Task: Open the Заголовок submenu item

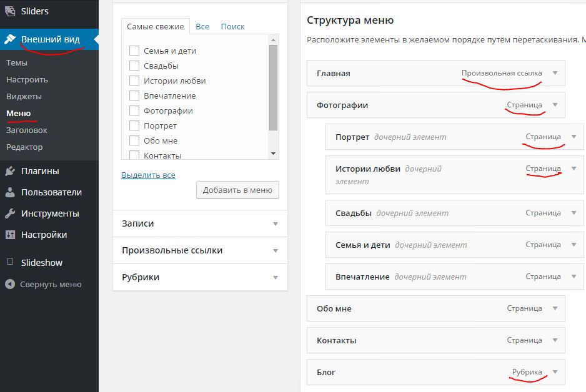Action: [26, 130]
